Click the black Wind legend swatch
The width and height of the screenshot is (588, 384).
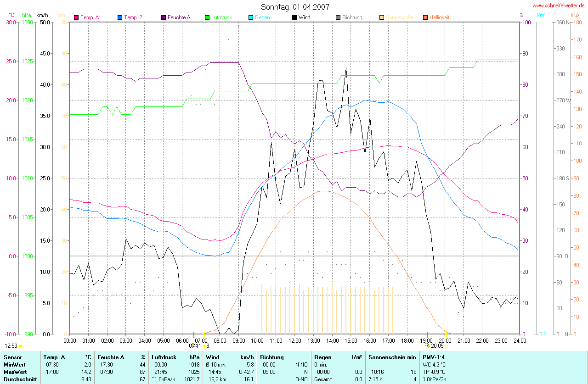[x=294, y=17]
